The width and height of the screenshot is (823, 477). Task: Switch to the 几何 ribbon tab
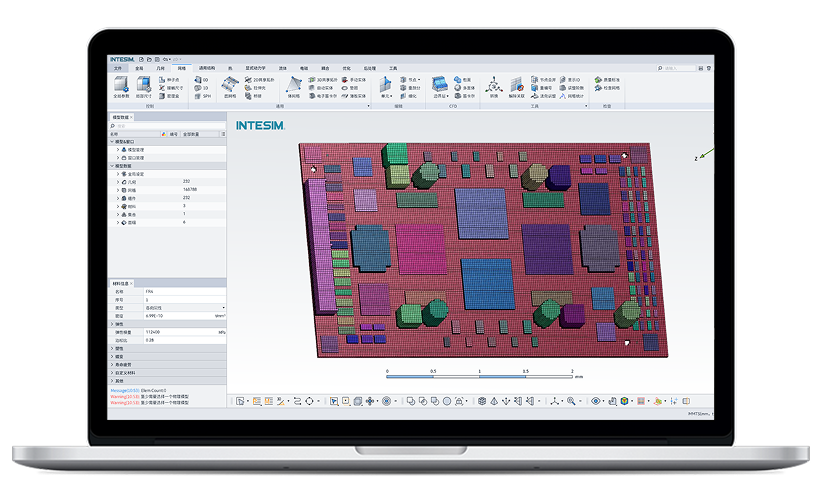pos(160,68)
